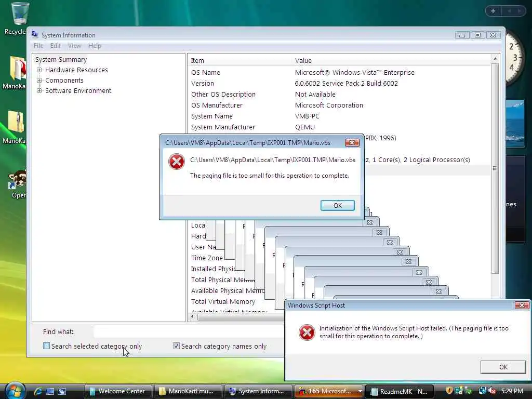Viewport: 532px width, 399px height.
Task: Switch to ReadmeMK Notepad taskbar button
Action: [x=400, y=391]
